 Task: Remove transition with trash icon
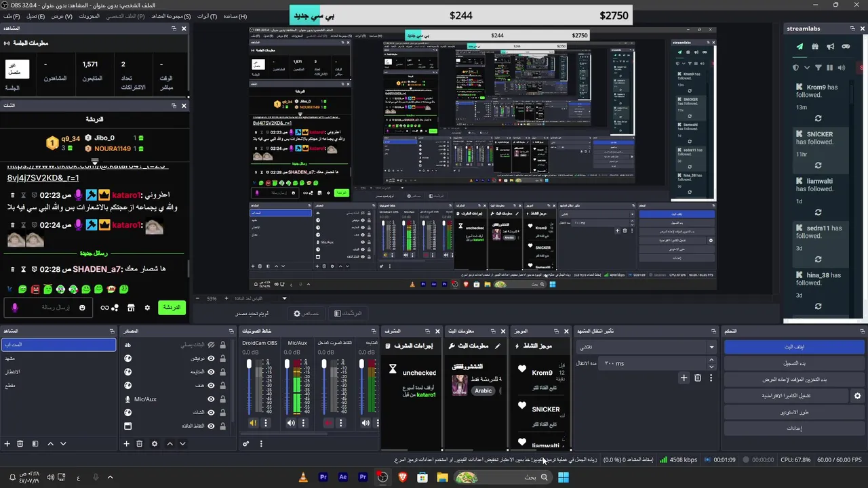point(698,378)
